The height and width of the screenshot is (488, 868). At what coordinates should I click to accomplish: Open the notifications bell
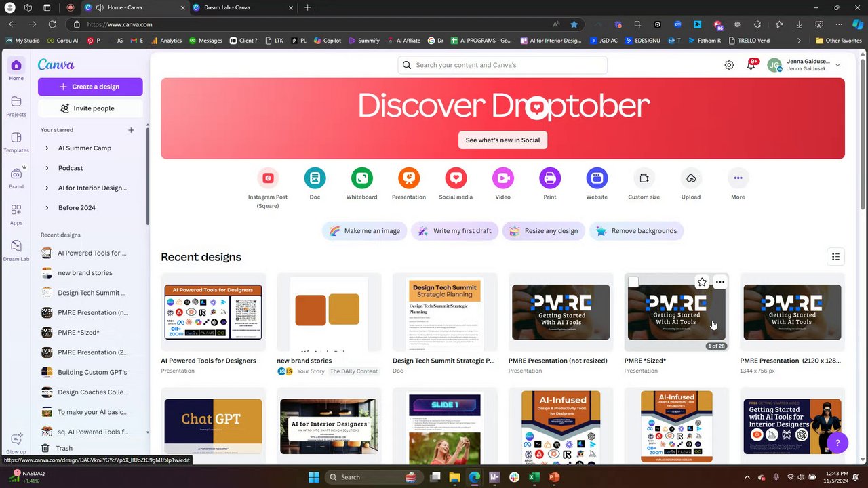751,65
